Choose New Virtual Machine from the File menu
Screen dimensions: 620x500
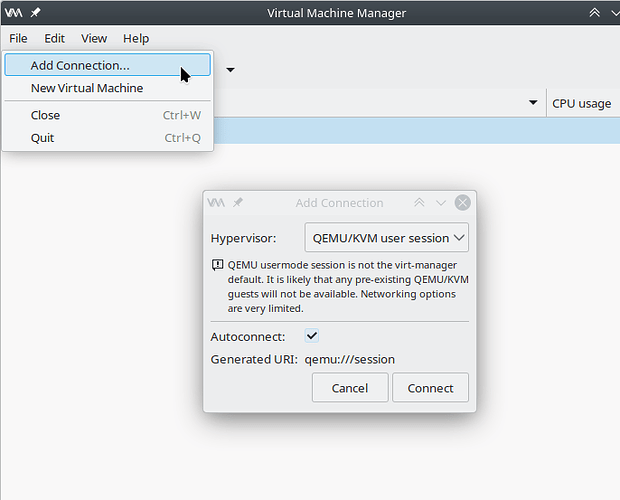[x=108, y=88]
